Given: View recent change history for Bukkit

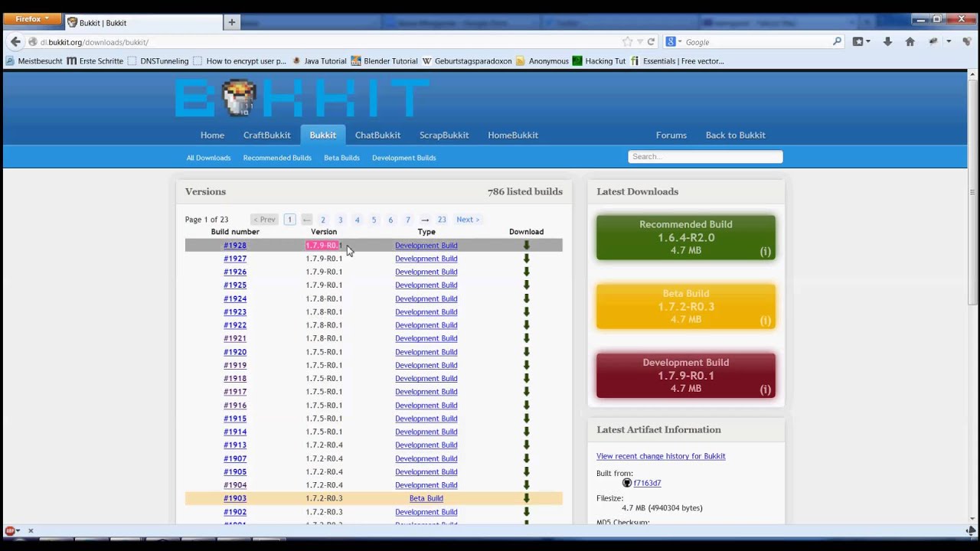Looking at the screenshot, I should pos(661,456).
